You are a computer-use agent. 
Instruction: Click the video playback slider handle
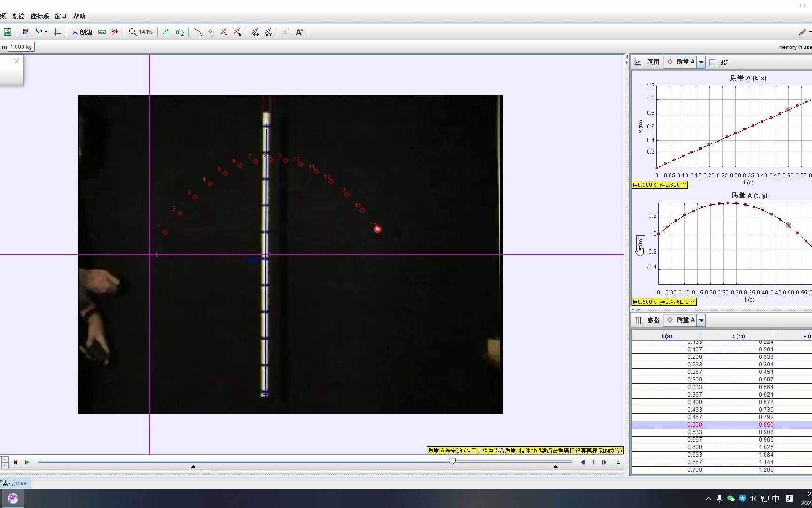(x=452, y=461)
